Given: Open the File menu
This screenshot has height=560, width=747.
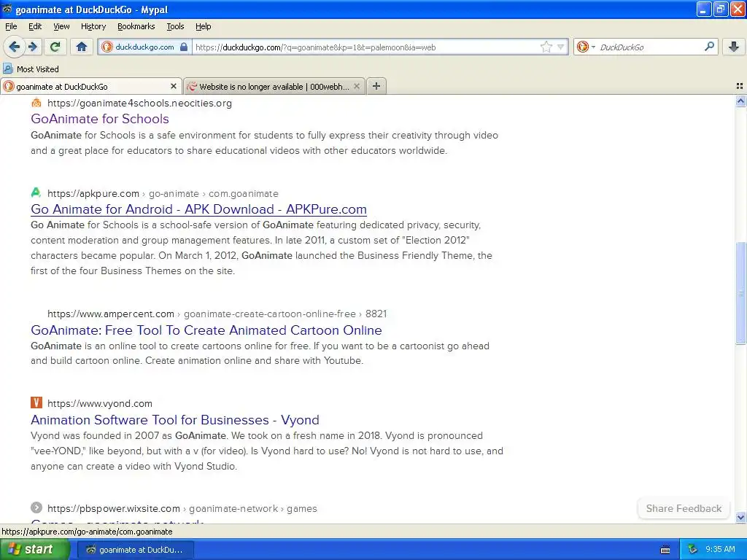Looking at the screenshot, I should (11, 26).
